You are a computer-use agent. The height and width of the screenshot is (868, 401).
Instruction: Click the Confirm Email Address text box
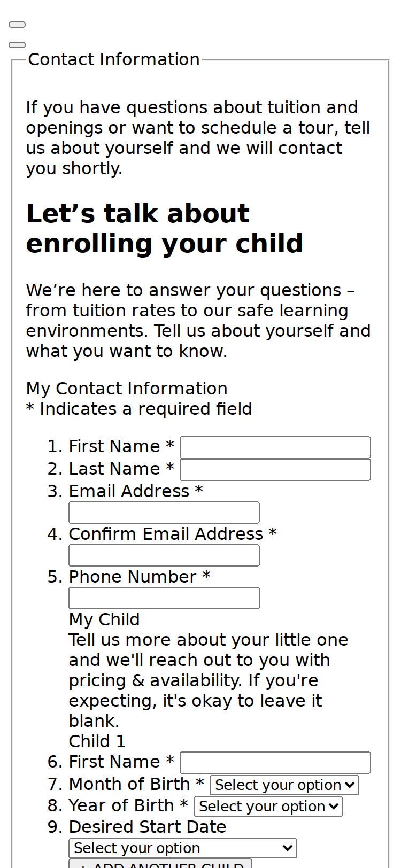pos(164,555)
